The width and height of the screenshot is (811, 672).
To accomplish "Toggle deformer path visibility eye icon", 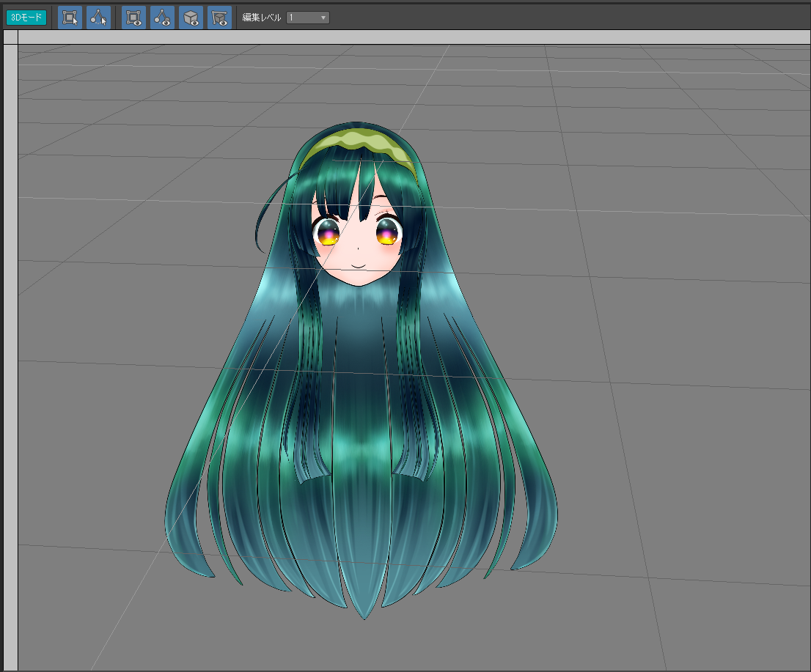I will pyautogui.click(x=162, y=18).
